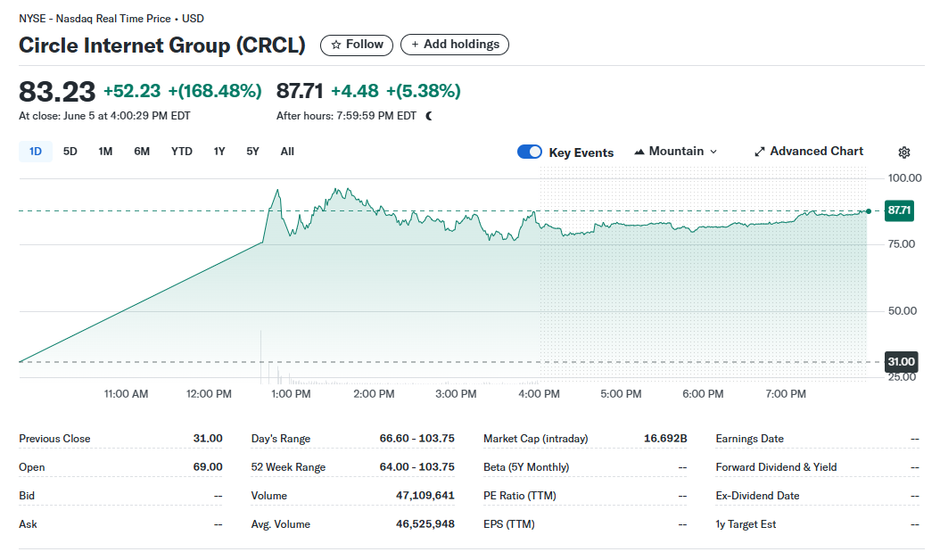940x560 pixels.
Task: Click the 4:00 PM axis label
Action: tap(539, 394)
